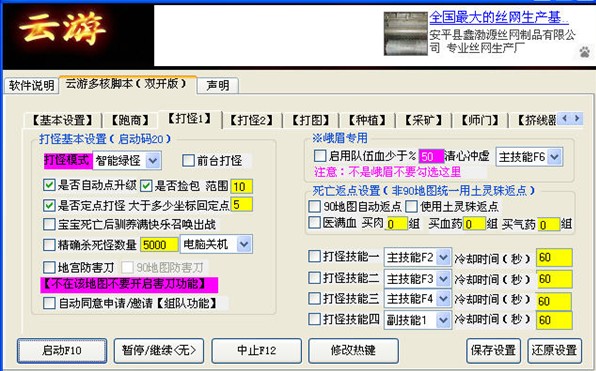
Task: Switch to the 软件说明 tab
Action: 32,85
